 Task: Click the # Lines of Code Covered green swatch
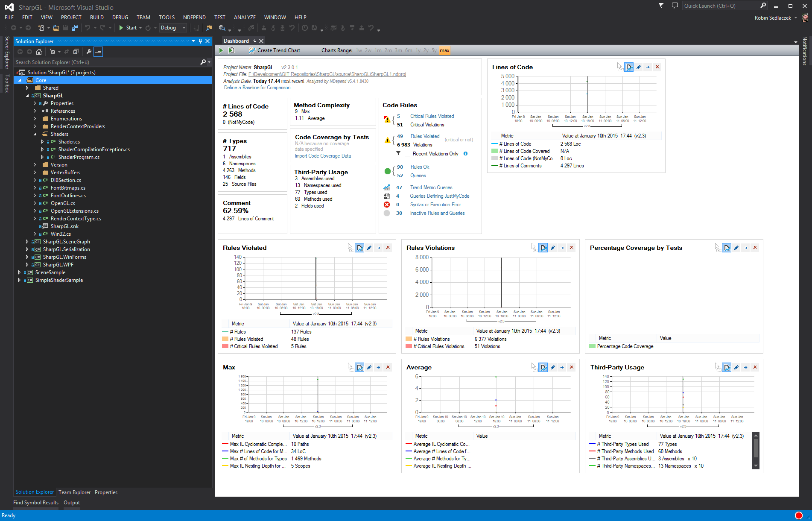pos(494,151)
